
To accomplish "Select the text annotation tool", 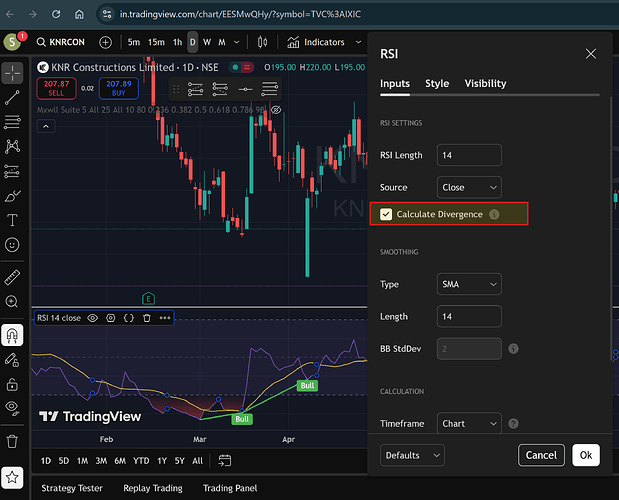I will [12, 220].
